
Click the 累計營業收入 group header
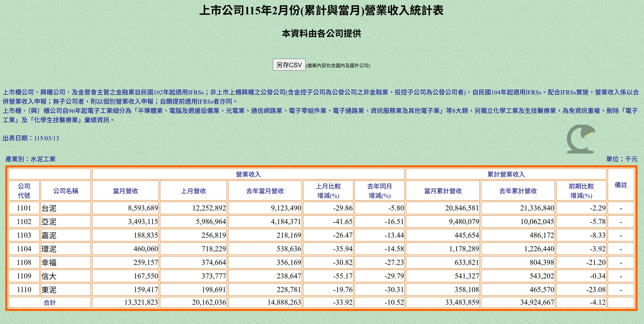click(506, 174)
